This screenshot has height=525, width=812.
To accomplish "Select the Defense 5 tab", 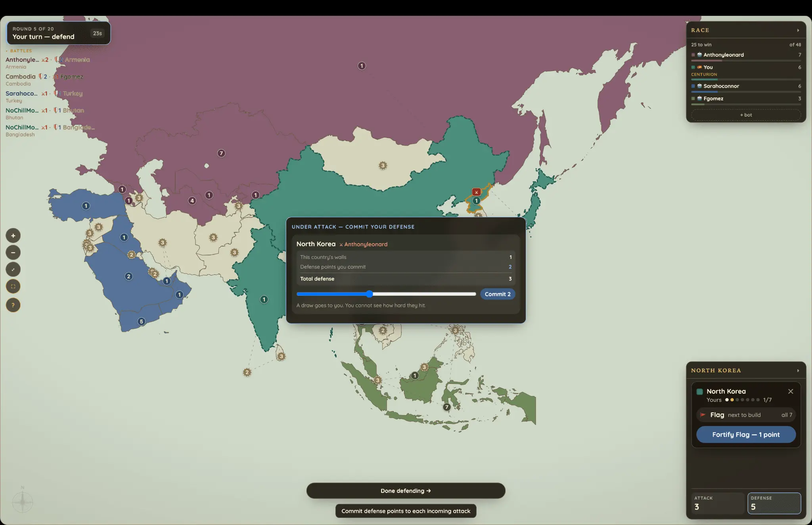I will 774,503.
